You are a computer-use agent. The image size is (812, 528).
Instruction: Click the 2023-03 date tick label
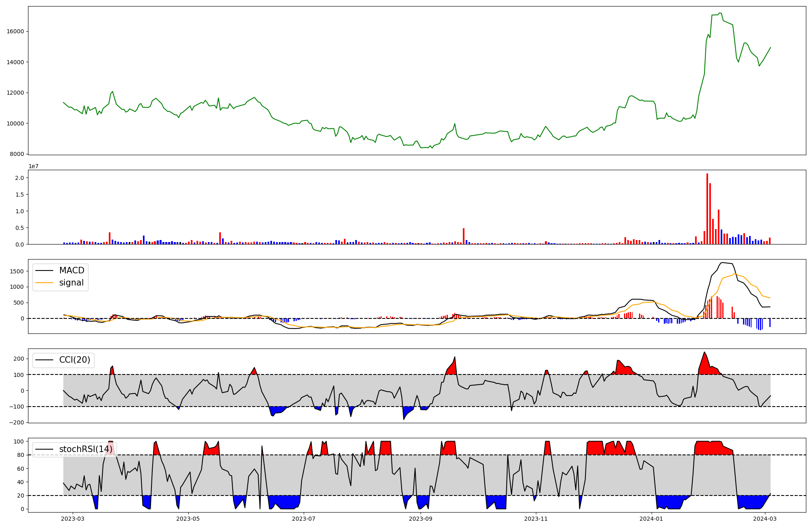(x=73, y=519)
